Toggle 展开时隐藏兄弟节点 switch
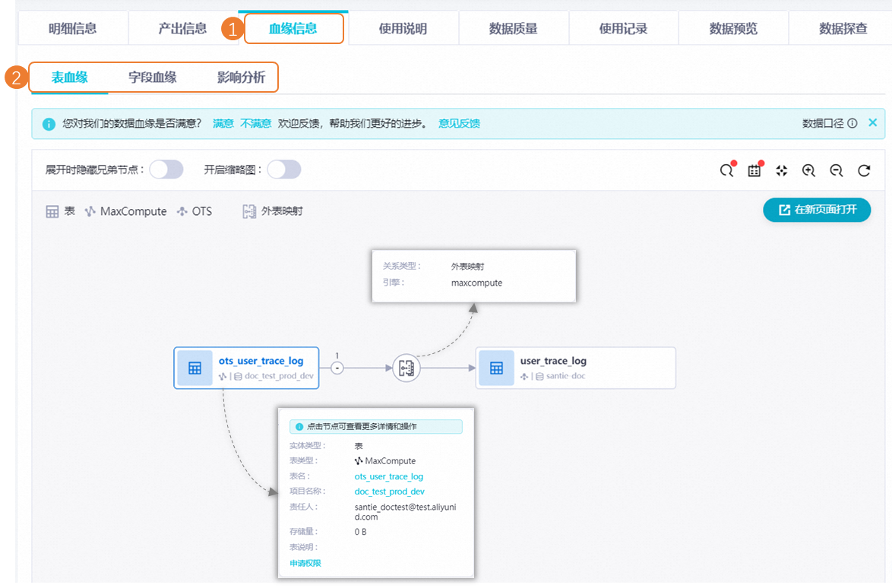The height and width of the screenshot is (588, 892). click(166, 169)
